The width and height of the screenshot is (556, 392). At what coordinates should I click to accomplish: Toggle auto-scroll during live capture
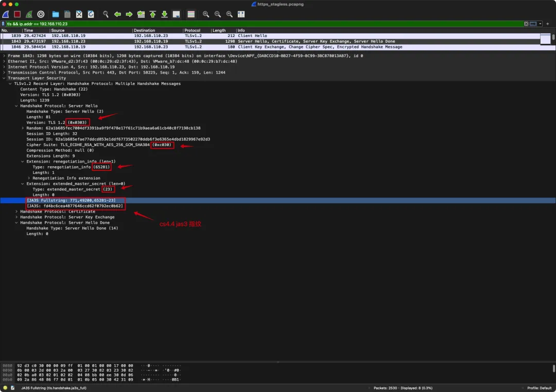tap(176, 14)
